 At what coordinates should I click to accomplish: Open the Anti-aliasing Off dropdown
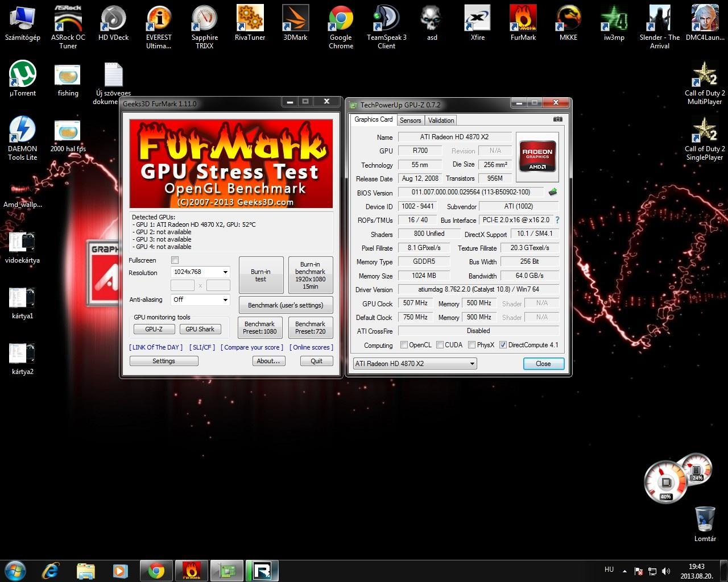(200, 300)
